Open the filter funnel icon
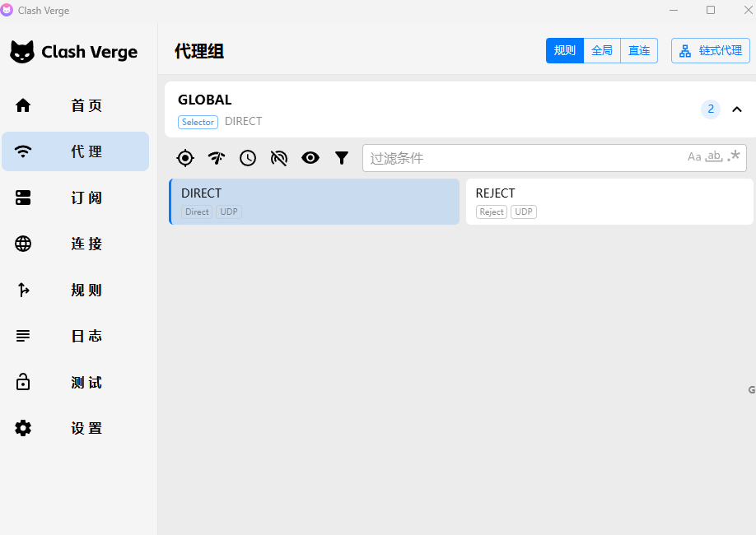 (x=342, y=158)
